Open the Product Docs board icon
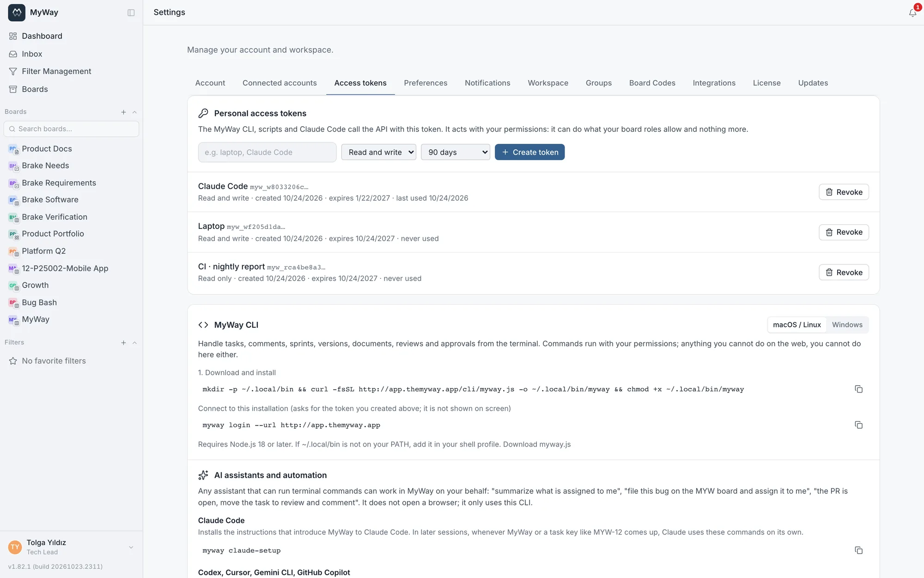This screenshot has width=924, height=578. pyautogui.click(x=13, y=149)
